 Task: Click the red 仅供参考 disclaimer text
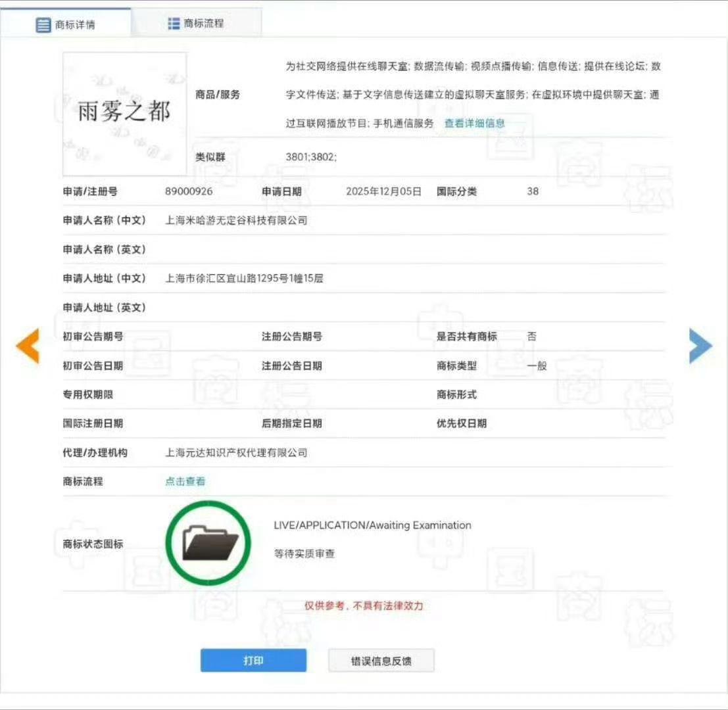point(364,606)
